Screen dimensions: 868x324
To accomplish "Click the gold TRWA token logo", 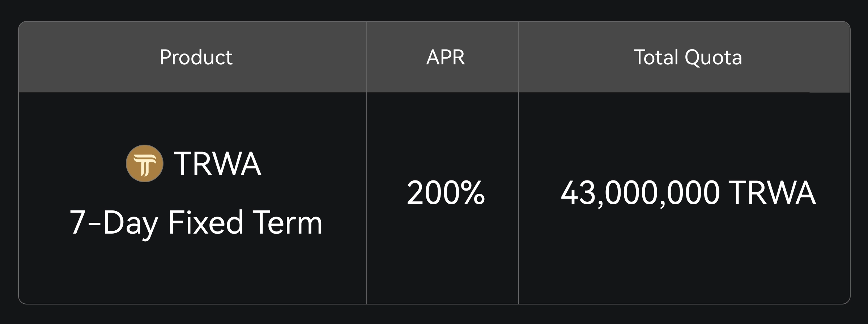I will (145, 163).
